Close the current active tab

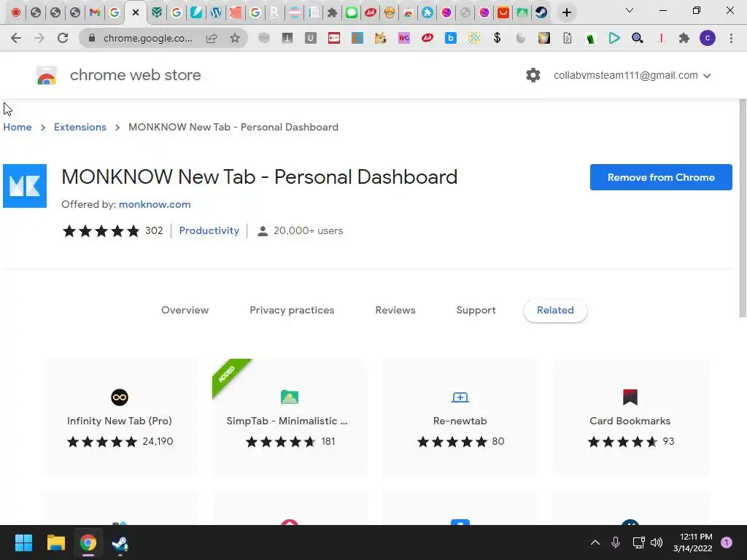(136, 12)
